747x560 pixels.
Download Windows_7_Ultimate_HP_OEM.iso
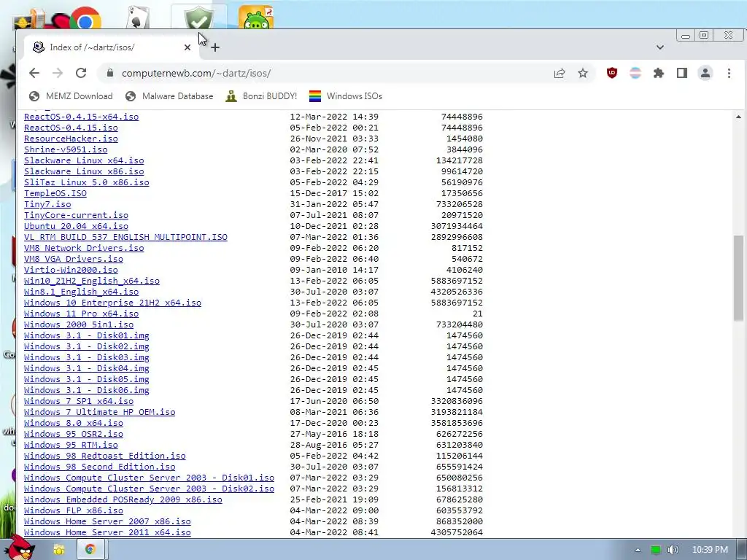click(99, 413)
